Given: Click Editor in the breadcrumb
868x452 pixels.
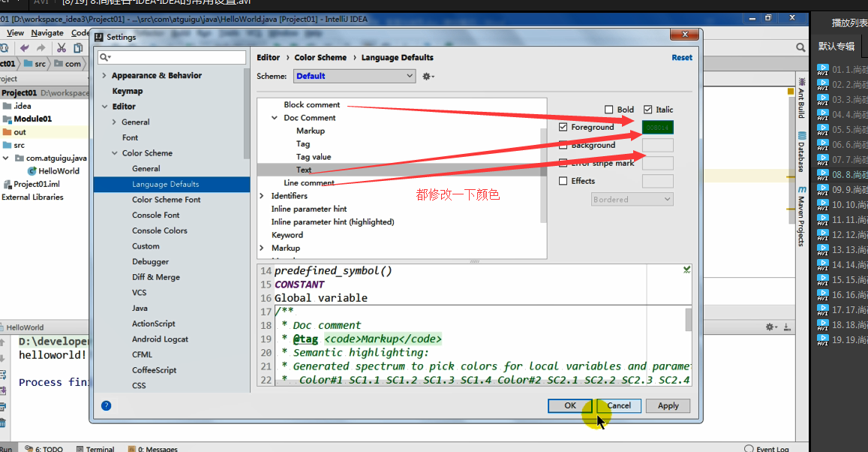Looking at the screenshot, I should click(269, 58).
